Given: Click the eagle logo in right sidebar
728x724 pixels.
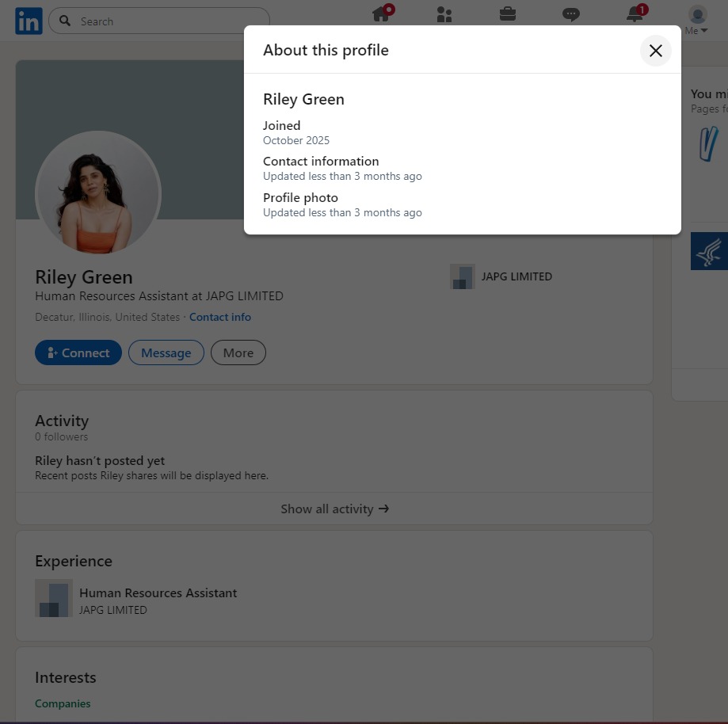Looking at the screenshot, I should [x=710, y=251].
